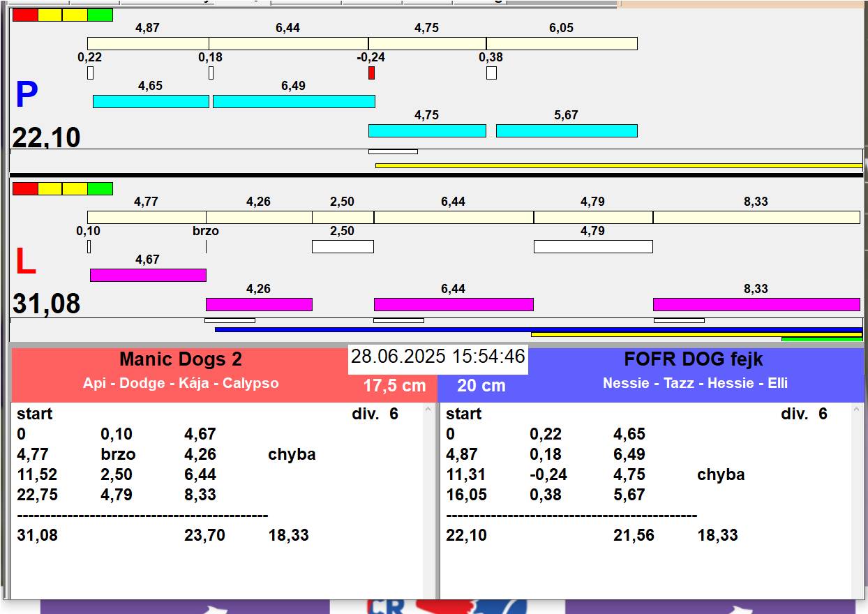Image resolution: width=868 pixels, height=614 pixels.
Task: Click the 18,33 value in Manic Dogs 2 results
Action: click(288, 535)
